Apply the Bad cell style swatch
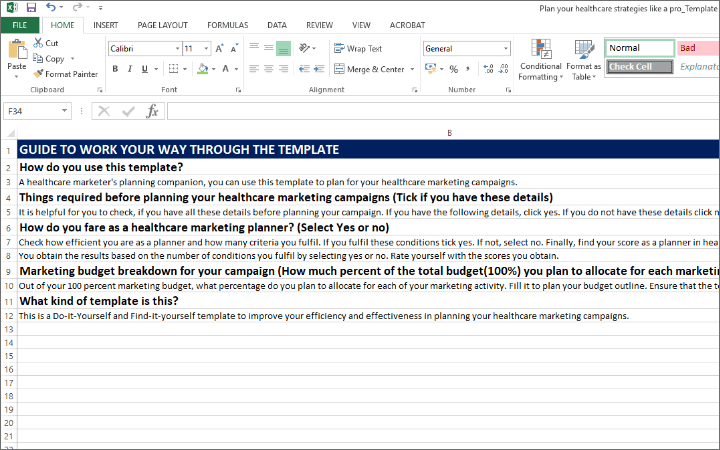Screen dimensions: 720x450 click(x=697, y=48)
